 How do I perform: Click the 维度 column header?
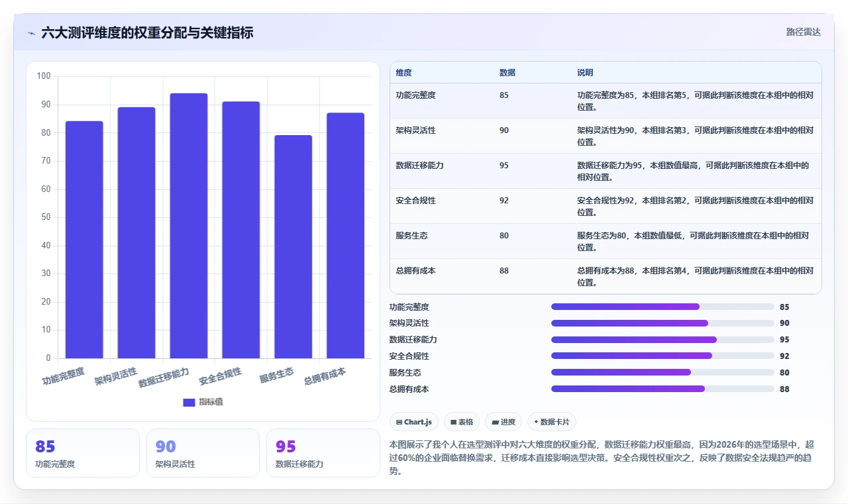403,73
